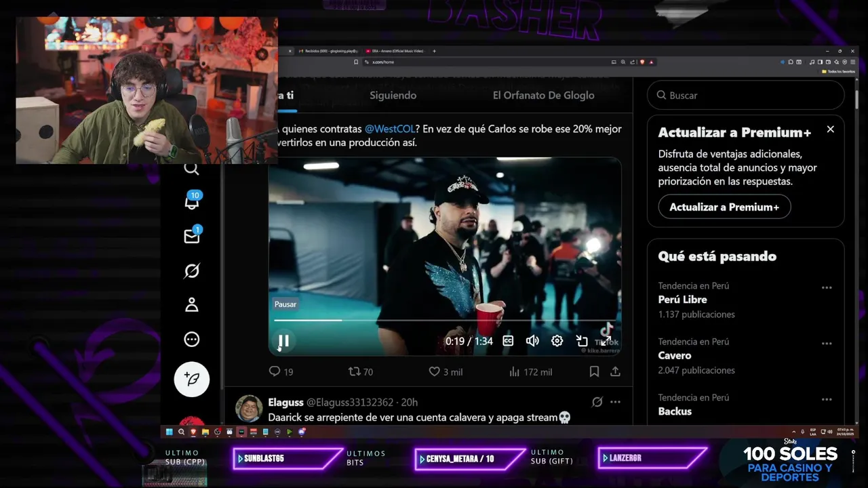Bookmark this page icon in address bar
Screen dimensions: 868x488
356,62
